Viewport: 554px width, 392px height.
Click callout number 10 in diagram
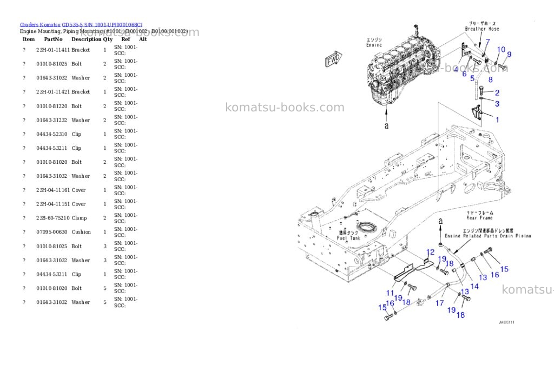[501, 50]
